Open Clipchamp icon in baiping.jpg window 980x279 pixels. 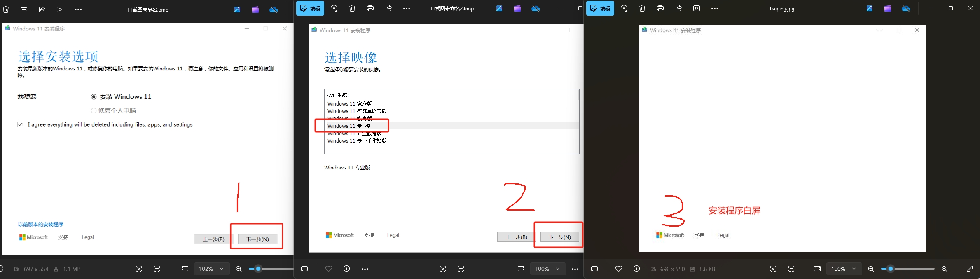pos(888,8)
